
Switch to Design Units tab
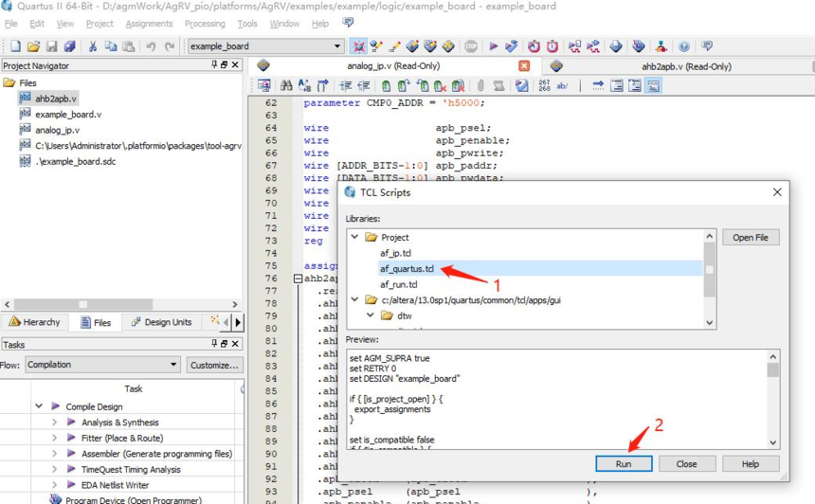click(x=162, y=322)
